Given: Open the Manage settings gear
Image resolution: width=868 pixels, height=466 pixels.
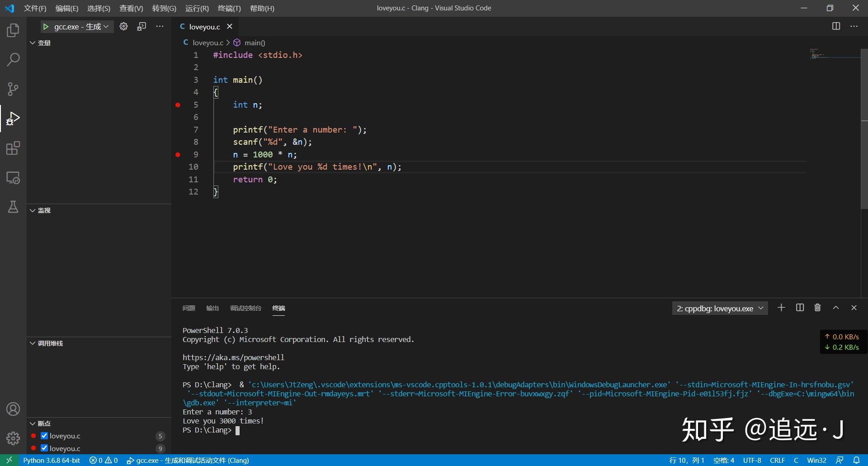Looking at the screenshot, I should pos(13,438).
